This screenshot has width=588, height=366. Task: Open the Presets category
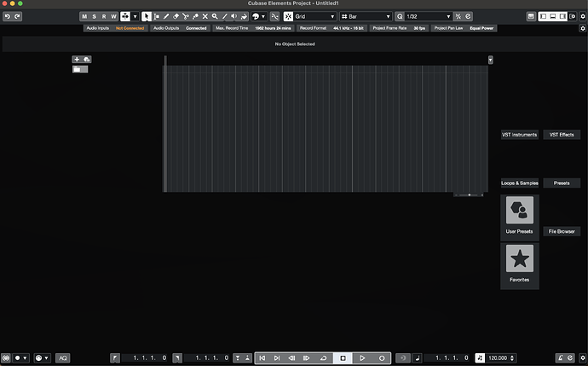[x=562, y=183]
